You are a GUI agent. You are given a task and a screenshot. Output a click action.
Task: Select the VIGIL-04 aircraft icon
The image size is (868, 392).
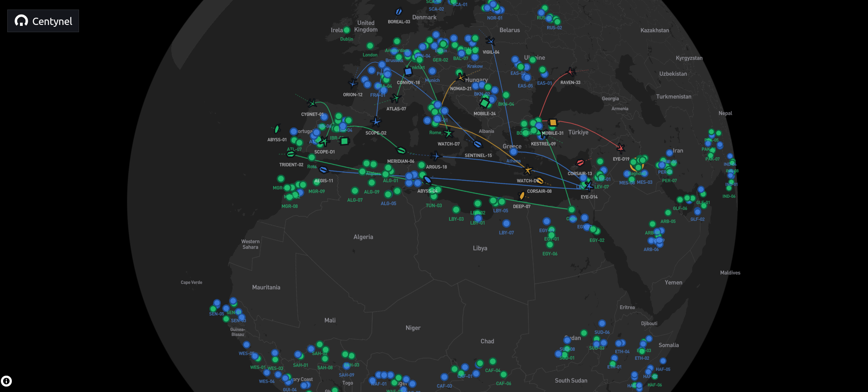coord(490,41)
